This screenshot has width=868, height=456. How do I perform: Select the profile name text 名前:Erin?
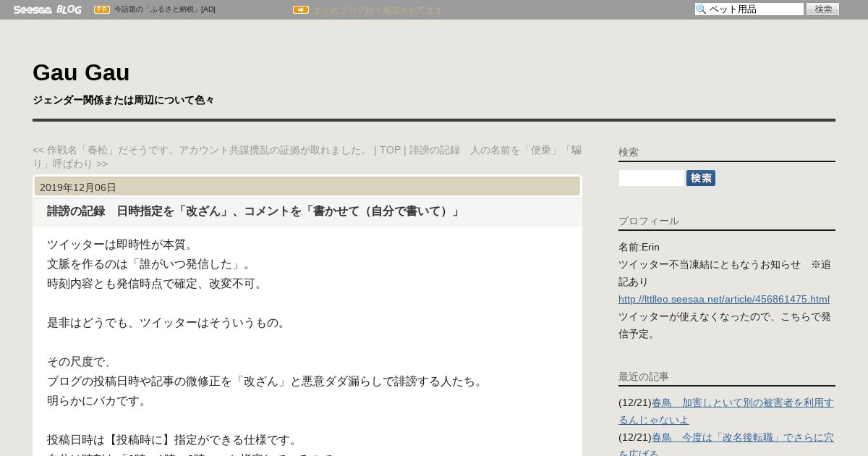pos(639,247)
